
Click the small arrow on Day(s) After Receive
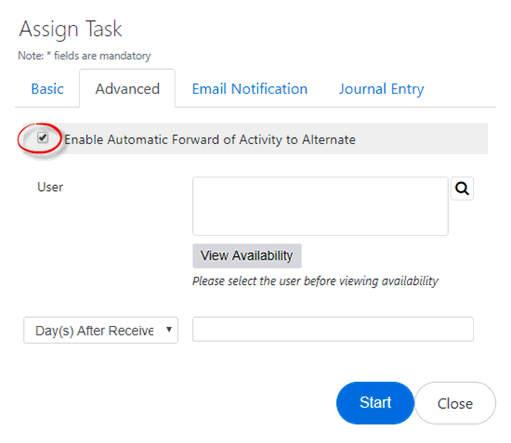click(169, 329)
